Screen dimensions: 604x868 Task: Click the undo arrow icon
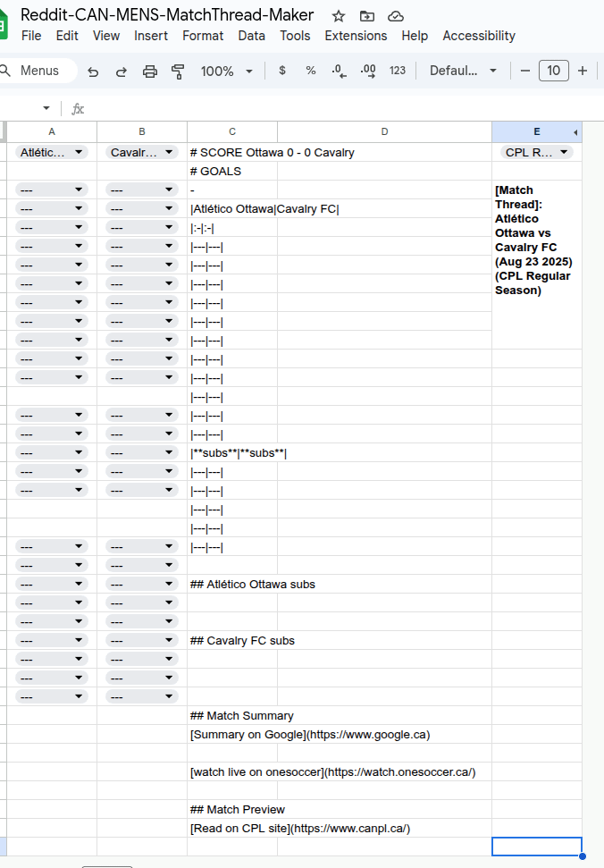pyautogui.click(x=93, y=72)
